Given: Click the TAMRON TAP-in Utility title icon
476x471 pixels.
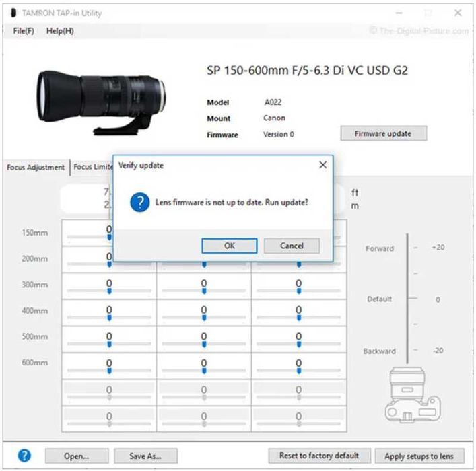Looking at the screenshot, I should [x=13, y=13].
